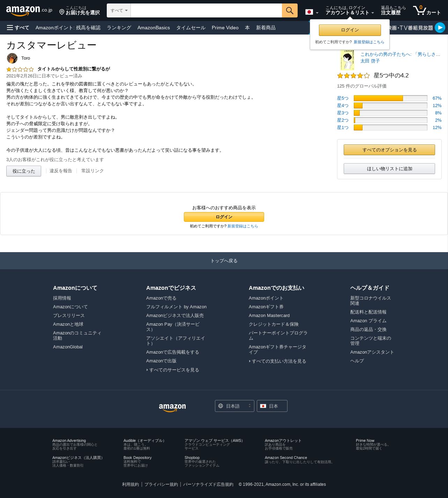
Task: Click Audible（オーディブル） footer link
Action: point(145,441)
